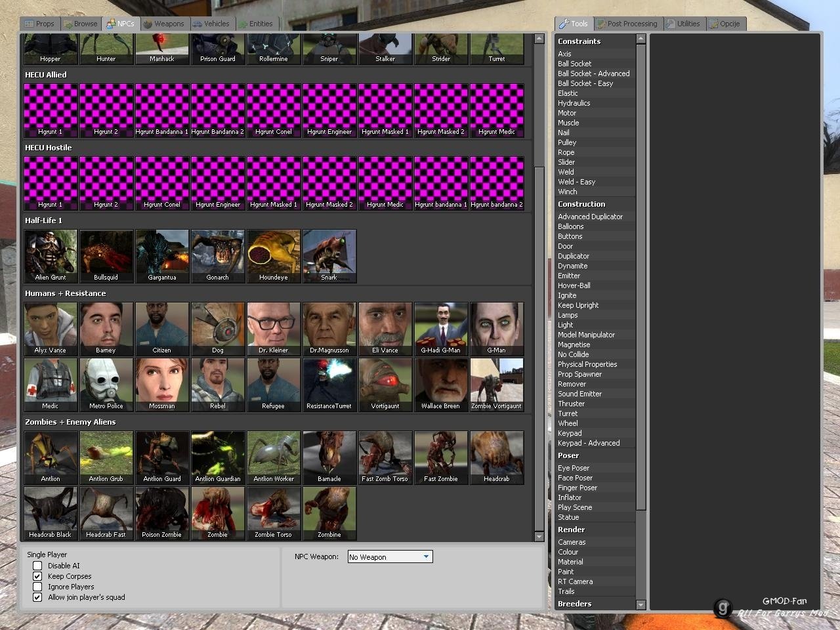The width and height of the screenshot is (840, 630).
Task: Select the Thruster tool
Action: 595,404
